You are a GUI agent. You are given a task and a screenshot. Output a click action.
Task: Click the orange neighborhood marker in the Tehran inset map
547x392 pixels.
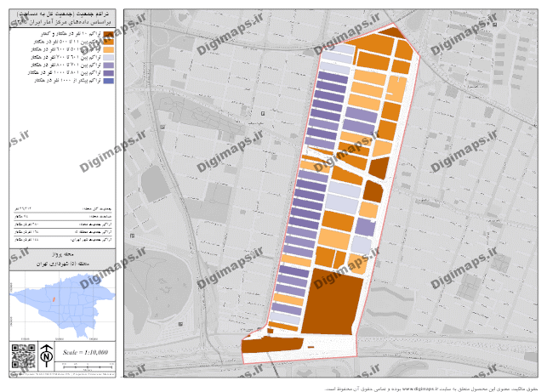pos(54,299)
